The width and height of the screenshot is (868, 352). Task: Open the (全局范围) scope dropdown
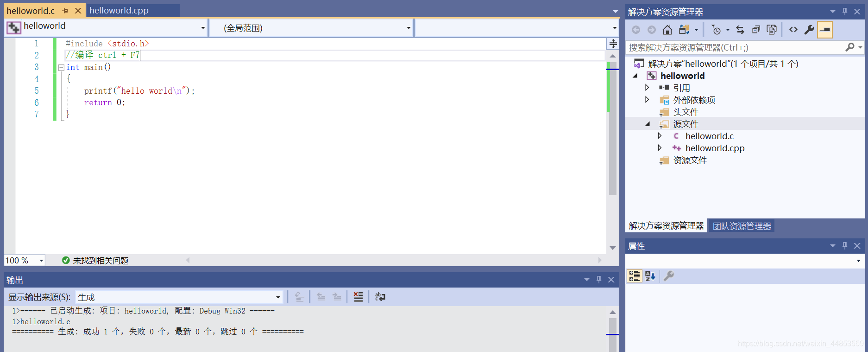pos(409,28)
